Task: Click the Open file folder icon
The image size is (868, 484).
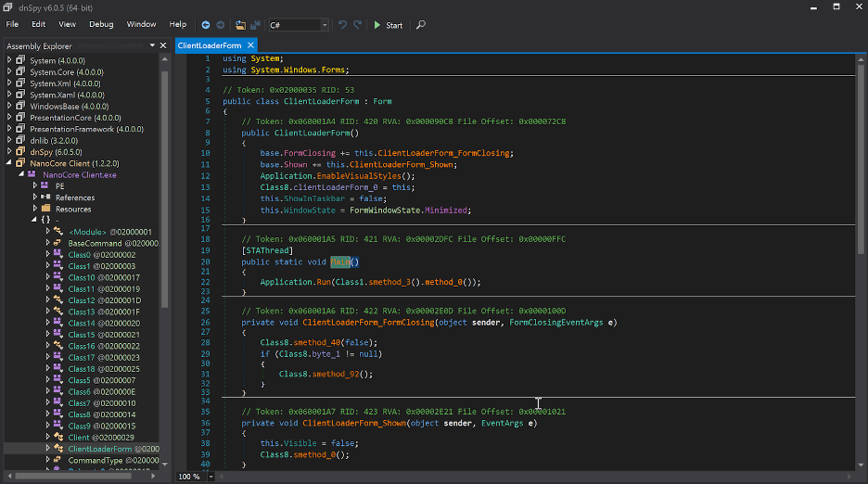Action: 240,25
